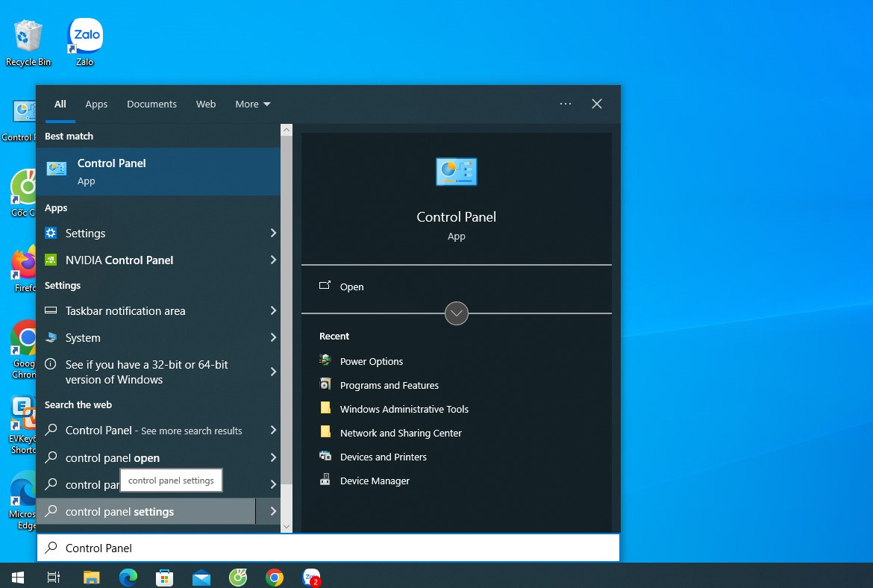Open File Explorer from the taskbar
The image size is (873, 588).
click(x=91, y=578)
